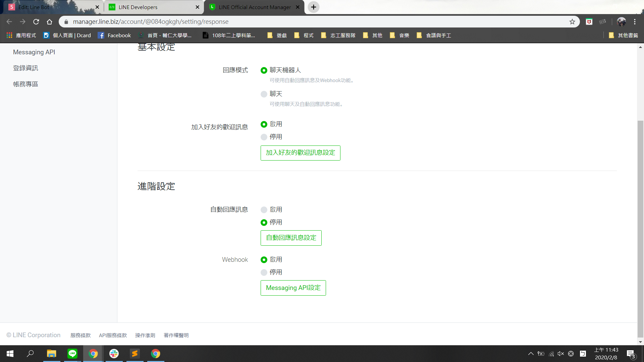Viewport: 644px width, 362px height.
Task: Click the browser home icon
Action: [x=49, y=22]
